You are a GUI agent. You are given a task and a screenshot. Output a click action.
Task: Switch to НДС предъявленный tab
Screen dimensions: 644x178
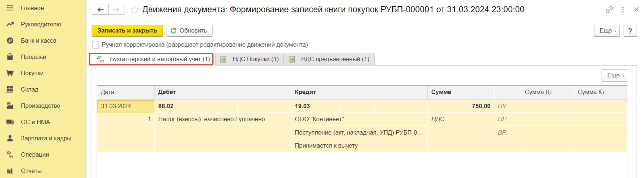tap(329, 59)
